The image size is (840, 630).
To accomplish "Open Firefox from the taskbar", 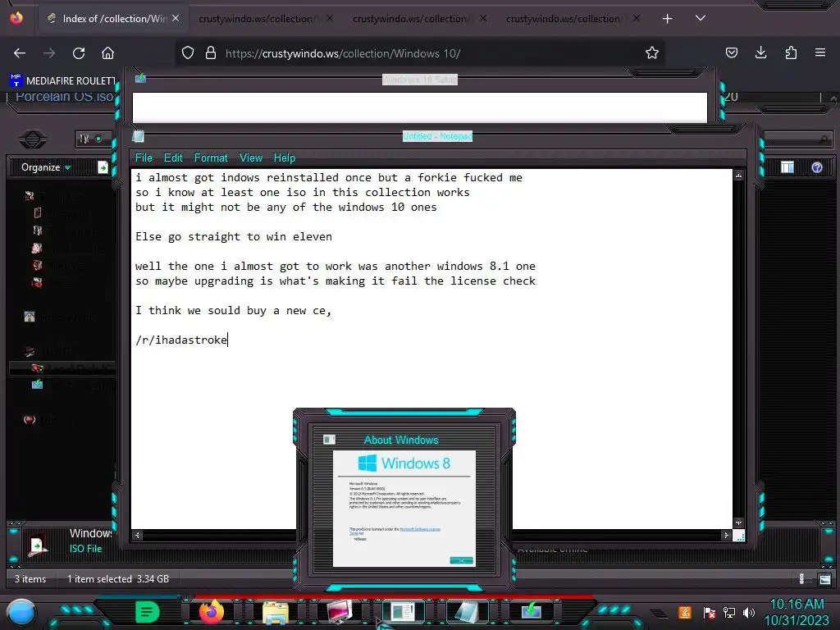I will pos(211,612).
